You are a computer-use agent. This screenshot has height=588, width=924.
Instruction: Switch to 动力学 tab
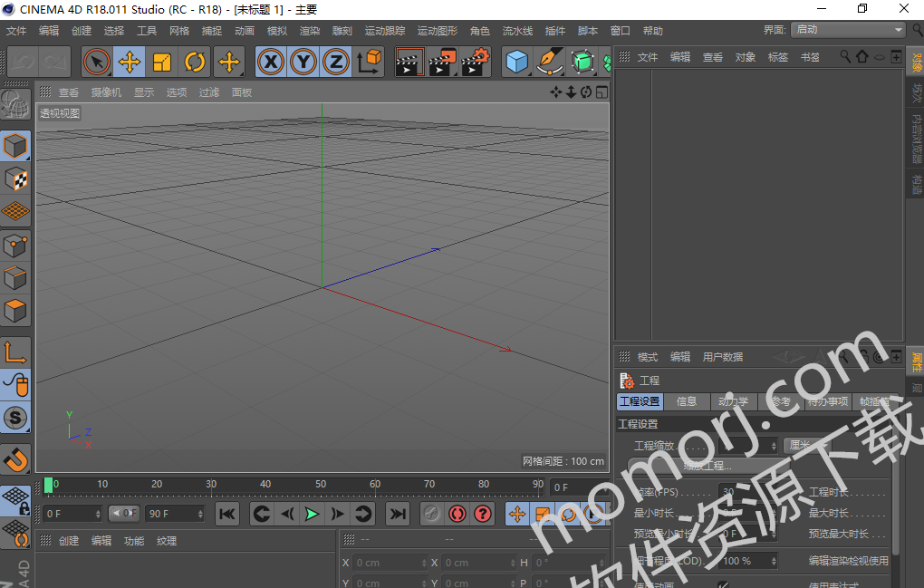coord(733,402)
